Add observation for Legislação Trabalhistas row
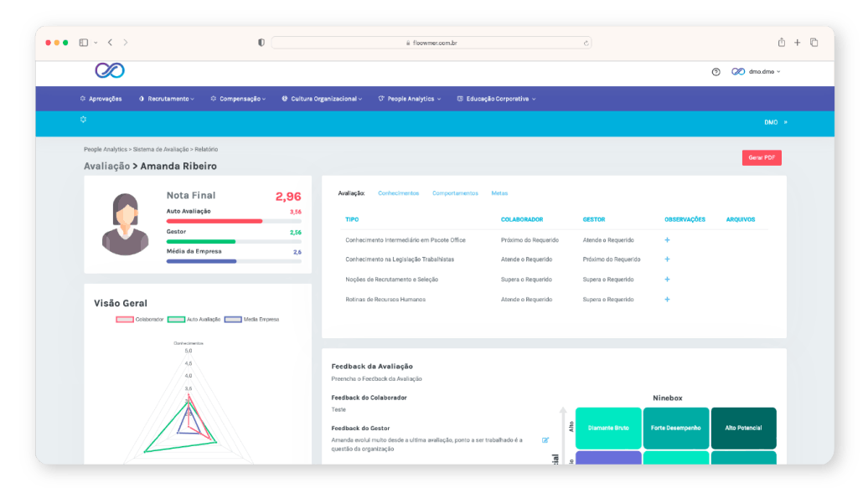This screenshot has height=488, width=868. 667,259
